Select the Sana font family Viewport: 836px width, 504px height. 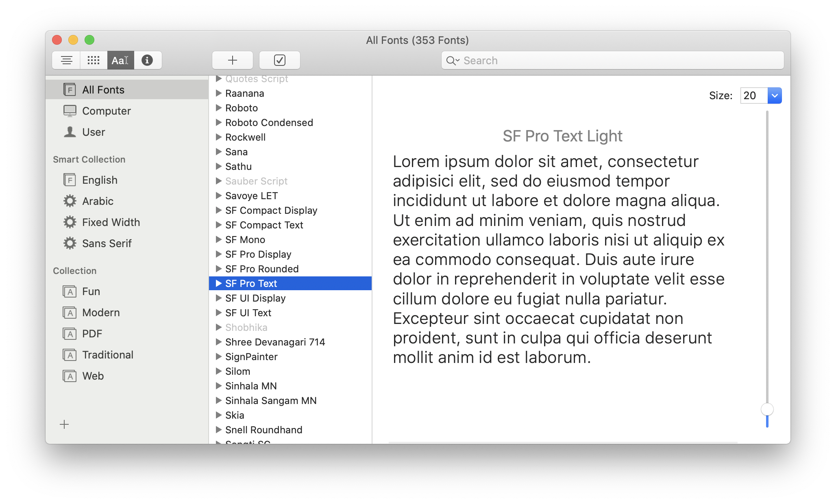[x=290, y=152]
